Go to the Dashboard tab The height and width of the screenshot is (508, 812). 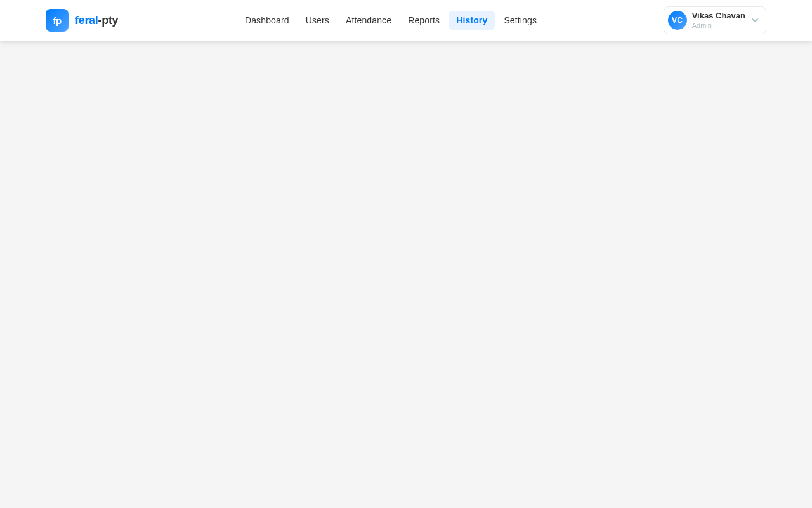(267, 20)
